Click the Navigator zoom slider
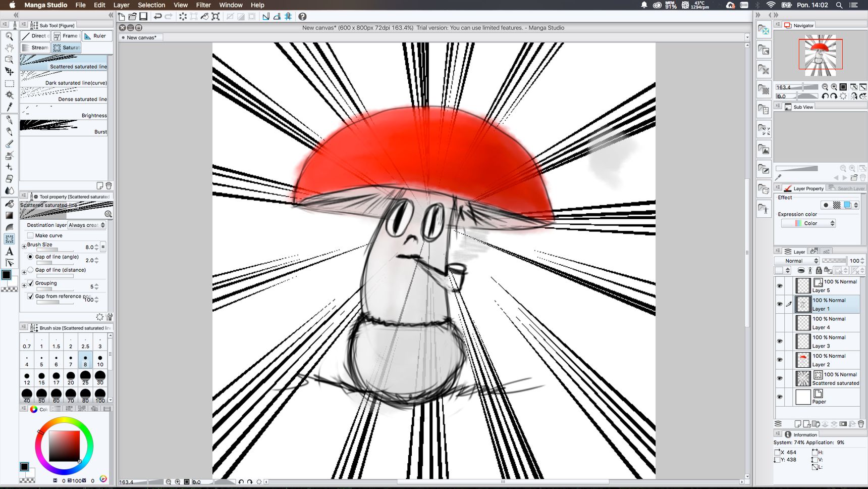 point(796,87)
